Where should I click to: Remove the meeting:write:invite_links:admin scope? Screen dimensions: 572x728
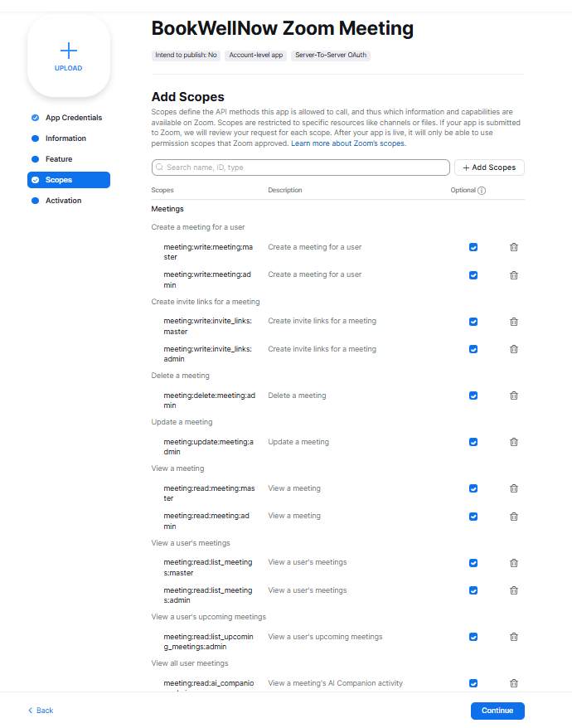pos(513,349)
